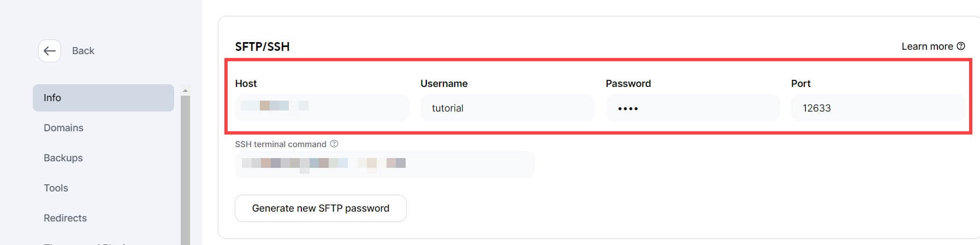Viewport: 980px width, 245px height.
Task: Click the Port field showing 12633
Action: [877, 108]
